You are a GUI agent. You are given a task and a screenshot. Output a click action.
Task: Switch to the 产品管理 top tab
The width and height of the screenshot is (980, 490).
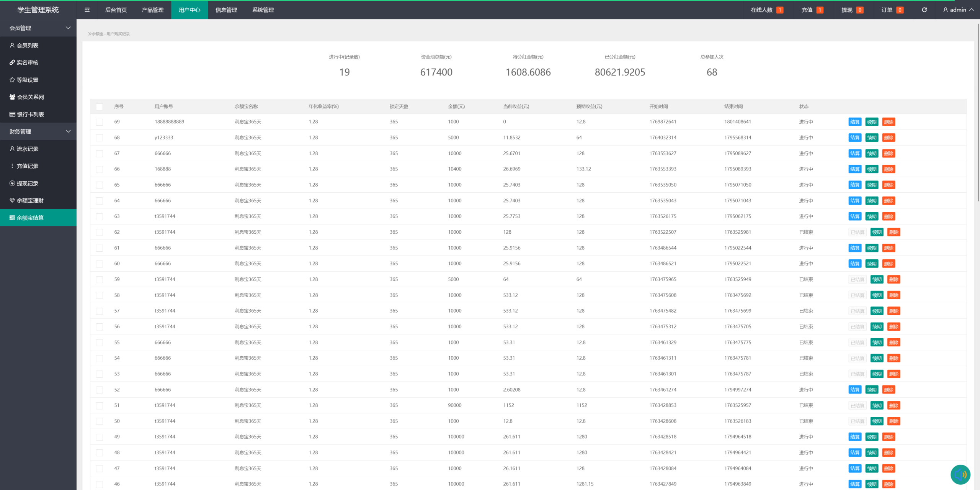[153, 10]
